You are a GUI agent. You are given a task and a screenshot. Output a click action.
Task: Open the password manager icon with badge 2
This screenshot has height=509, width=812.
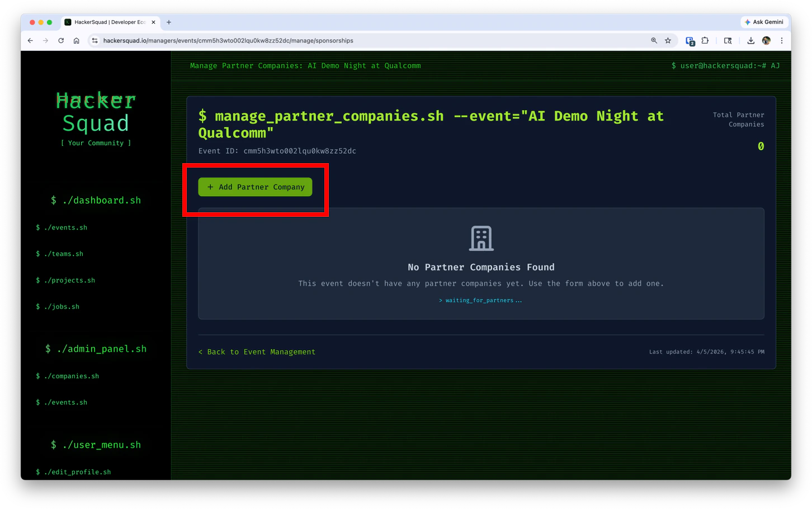click(689, 40)
